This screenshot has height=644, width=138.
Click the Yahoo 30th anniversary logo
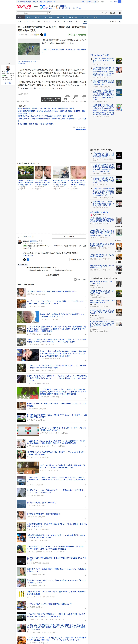(x=44, y=7)
